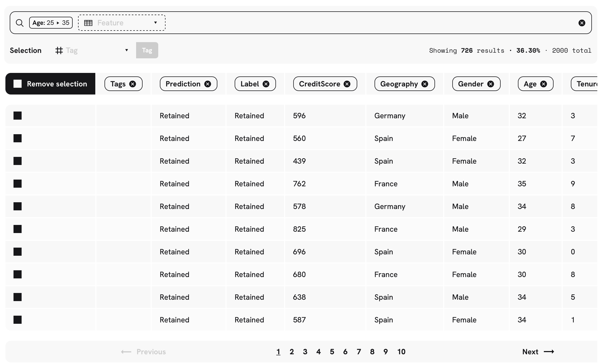Image resolution: width=600 pixels, height=364 pixels.
Task: Remove the Age column via X icon
Action: point(544,84)
